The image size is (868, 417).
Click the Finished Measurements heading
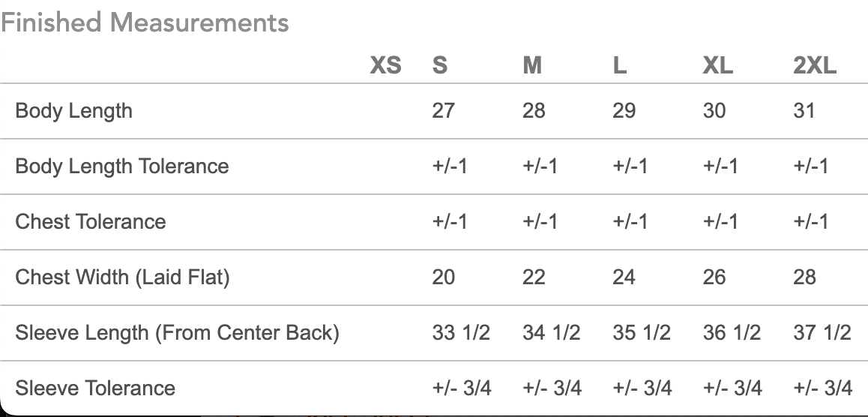pyautogui.click(x=145, y=22)
